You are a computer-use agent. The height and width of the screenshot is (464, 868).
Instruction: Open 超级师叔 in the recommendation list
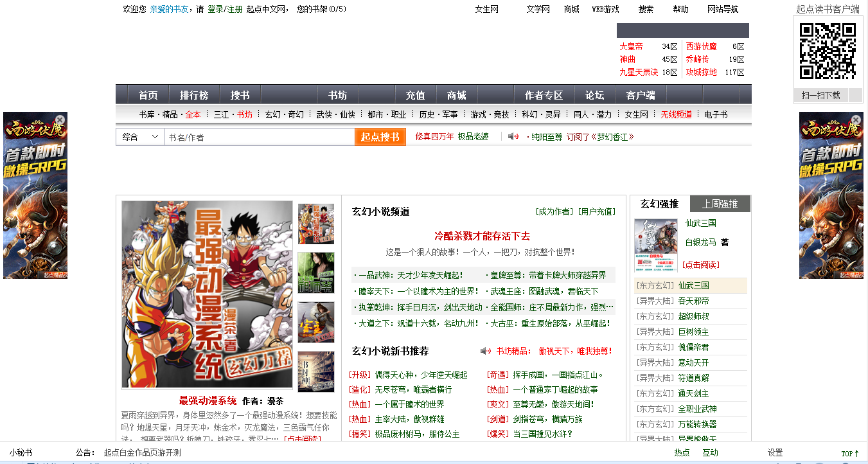click(693, 316)
